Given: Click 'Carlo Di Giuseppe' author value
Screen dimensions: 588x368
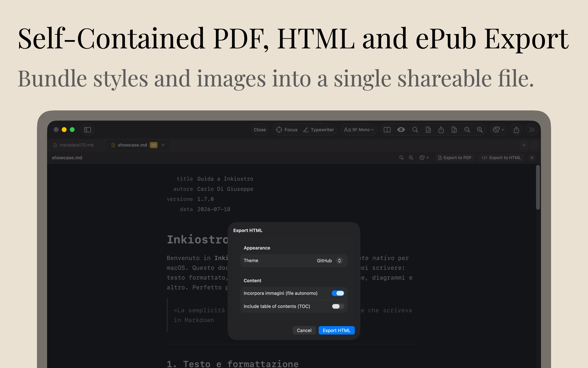Looking at the screenshot, I should pos(225,189).
